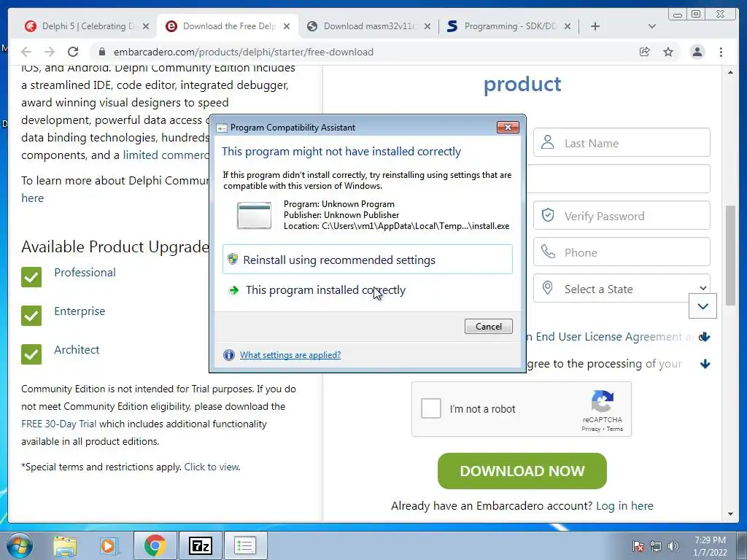This screenshot has width=747, height=560.
Task: Open the reCAPTCHA Terms link
Action: 614,429
